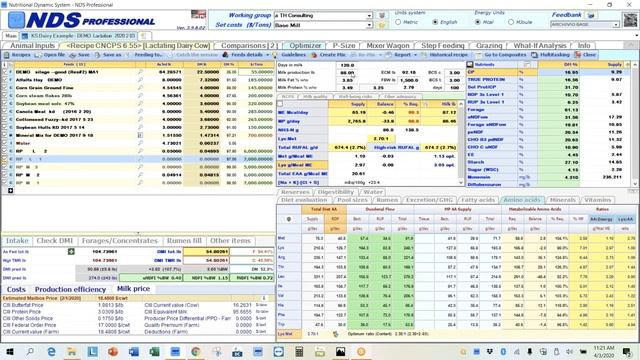640x360 pixels.
Task: Click the toolbar Close icon
Action: click(x=578, y=55)
